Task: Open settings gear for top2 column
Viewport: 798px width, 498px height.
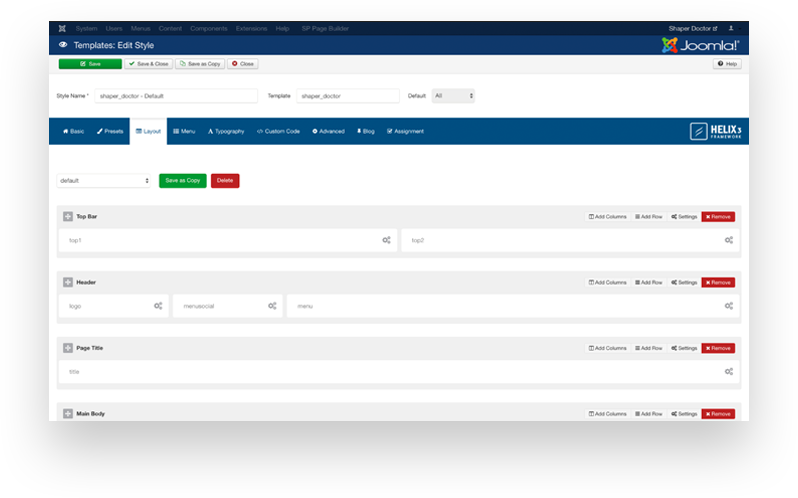Action: coord(729,240)
